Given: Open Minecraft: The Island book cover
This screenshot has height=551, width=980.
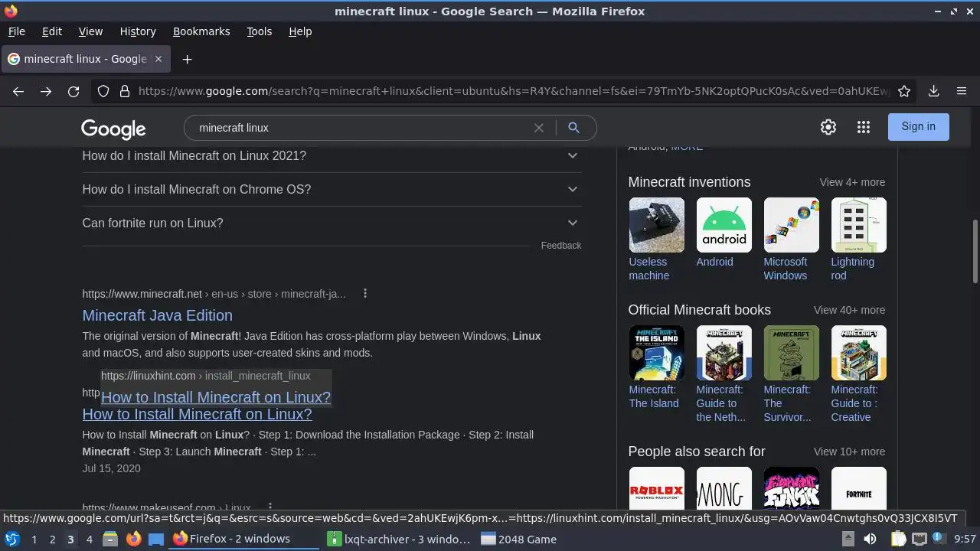Looking at the screenshot, I should 656,353.
